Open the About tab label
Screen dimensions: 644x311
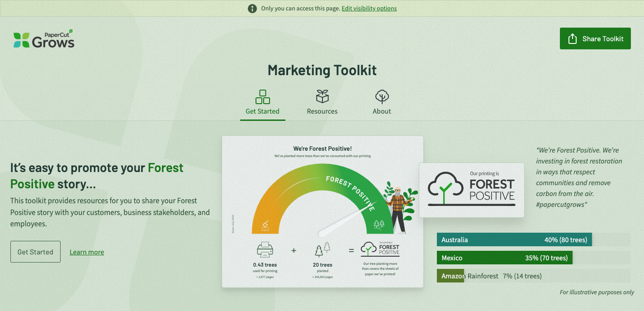pyautogui.click(x=382, y=111)
